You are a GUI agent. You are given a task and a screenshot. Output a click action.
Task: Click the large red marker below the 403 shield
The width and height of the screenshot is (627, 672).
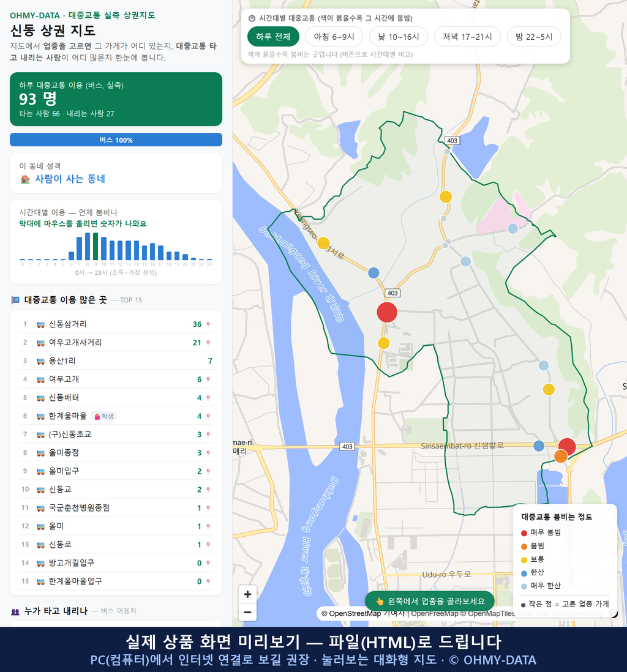click(x=387, y=312)
